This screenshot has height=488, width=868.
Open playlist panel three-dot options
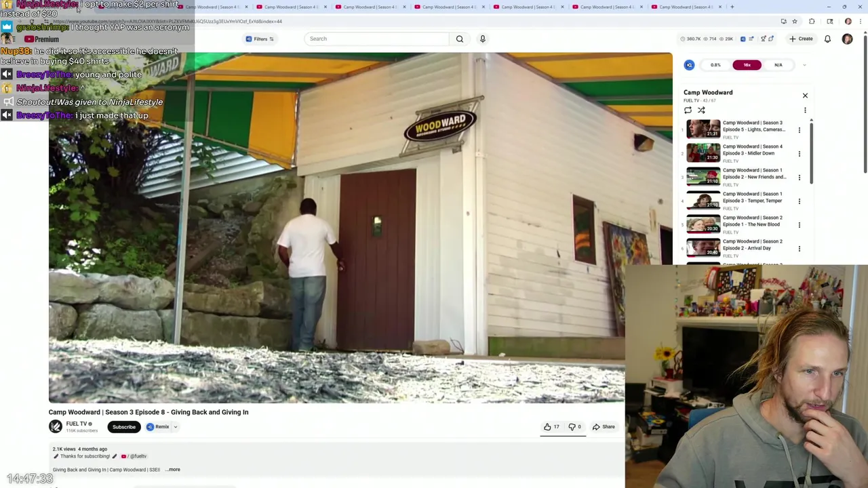click(805, 110)
